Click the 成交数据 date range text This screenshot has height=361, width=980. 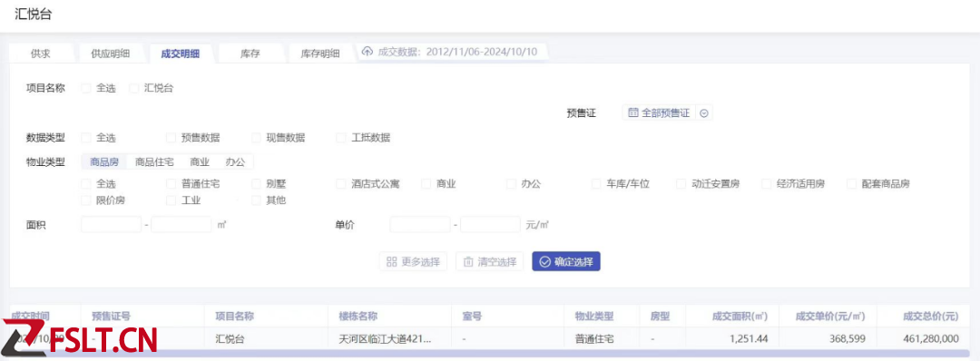(457, 51)
